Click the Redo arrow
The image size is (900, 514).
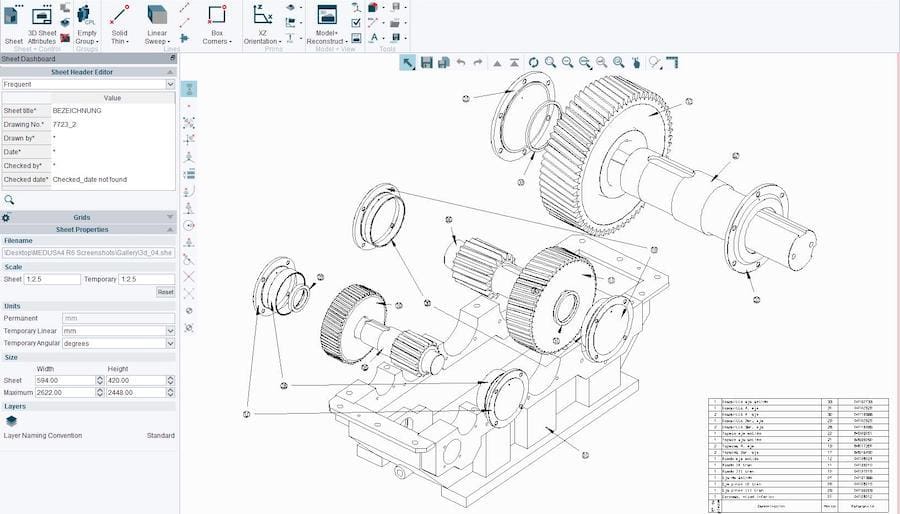coord(478,63)
